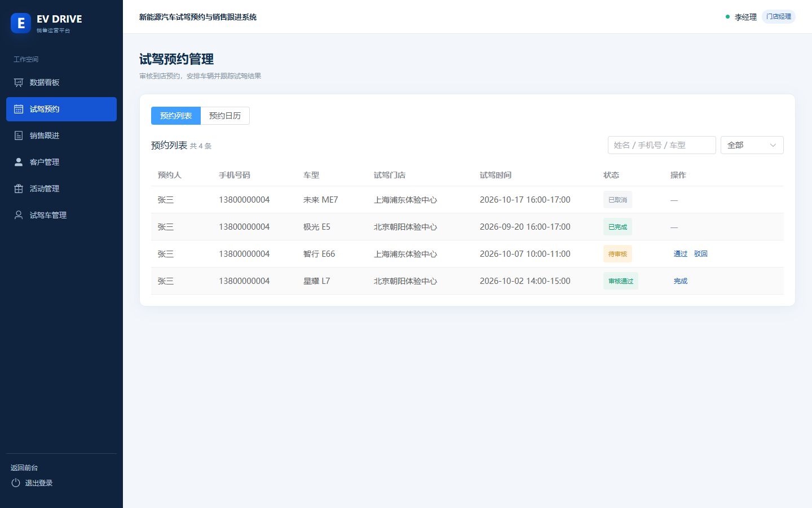The height and width of the screenshot is (508, 812).
Task: Click the chevron arrow in status filter
Action: 773,145
